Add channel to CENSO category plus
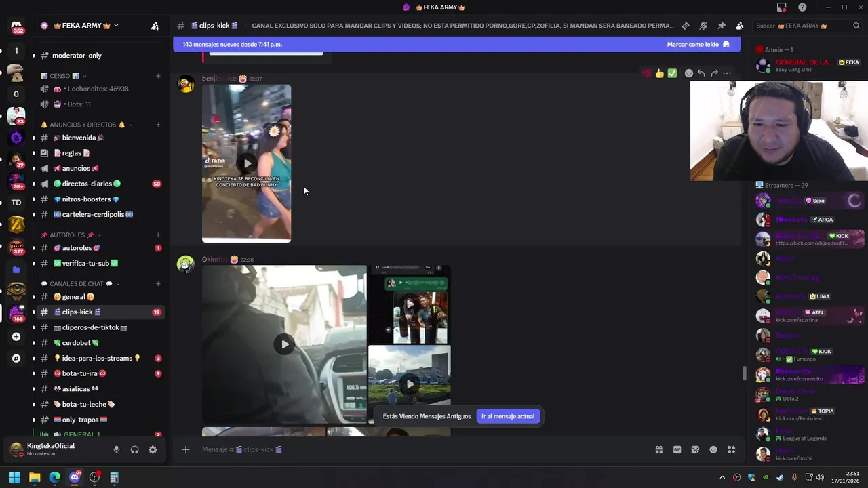The height and width of the screenshot is (488, 868). 158,76
